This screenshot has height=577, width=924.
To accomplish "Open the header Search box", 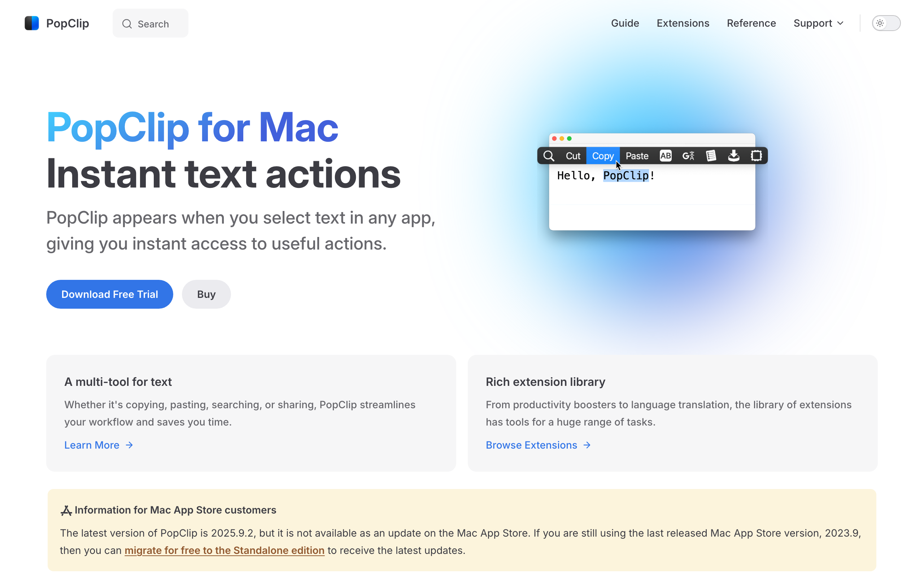I will coord(150,23).
